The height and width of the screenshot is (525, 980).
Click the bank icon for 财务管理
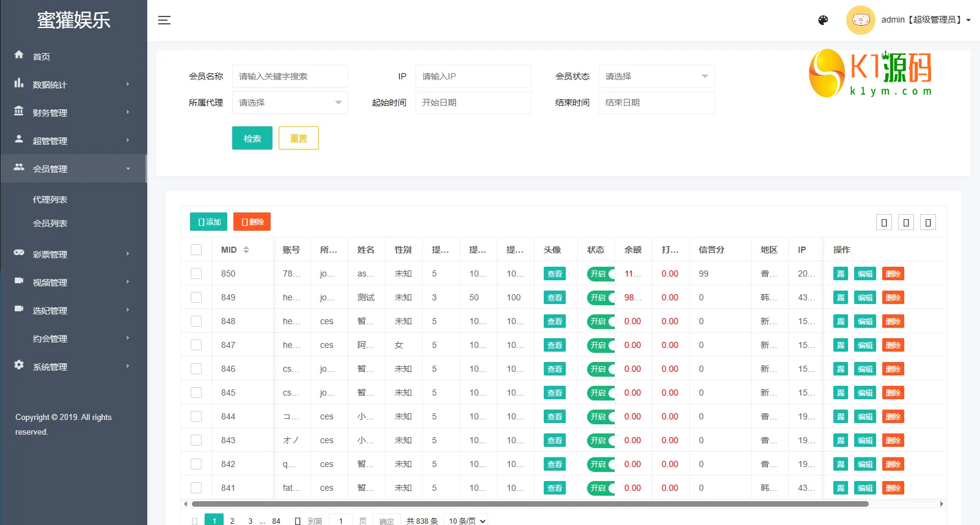pos(19,111)
